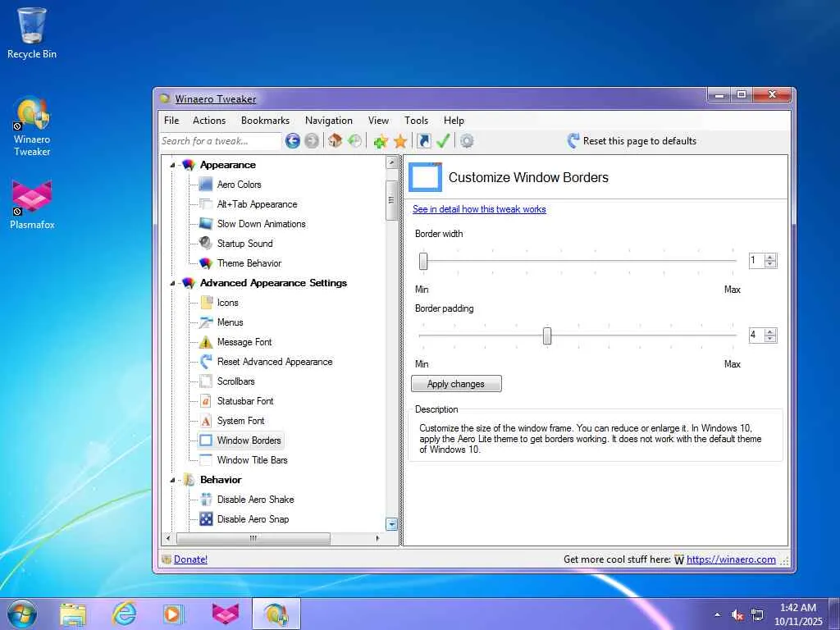Click the green plus Add bookmark icon
This screenshot has height=630, width=840.
tap(381, 141)
